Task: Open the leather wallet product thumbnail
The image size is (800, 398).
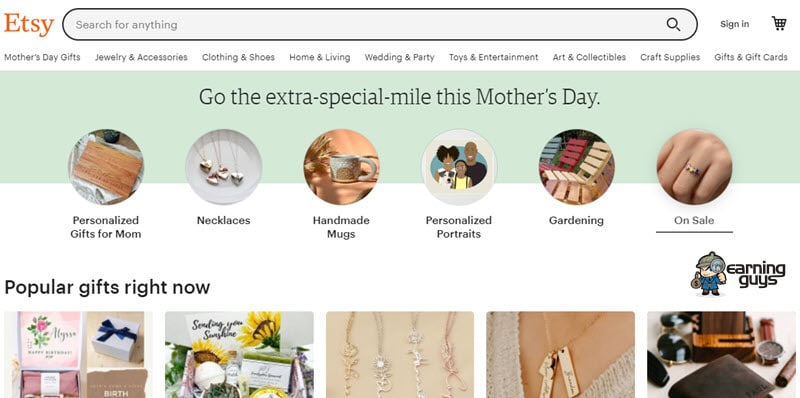Action: (721, 355)
